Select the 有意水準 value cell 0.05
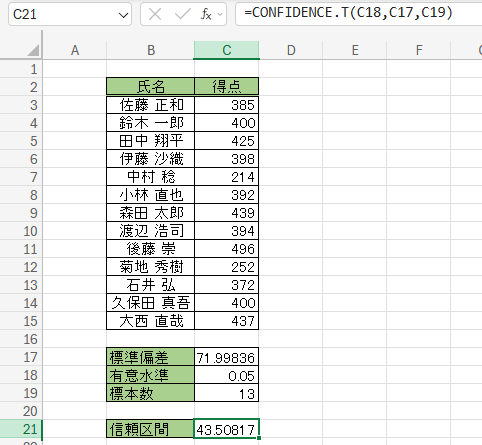 [226, 375]
